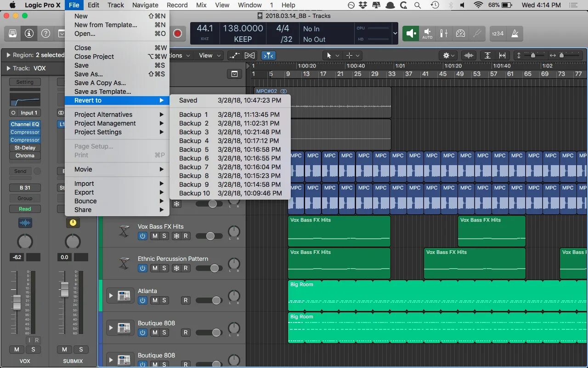Open the St-Delay plugin slot
Viewport: 588px width, 368px height.
click(25, 148)
